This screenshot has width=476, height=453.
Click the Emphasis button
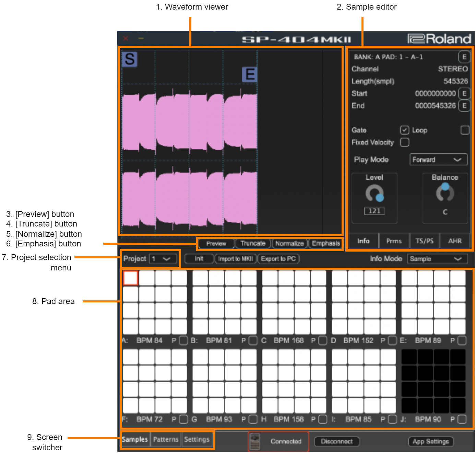(326, 244)
